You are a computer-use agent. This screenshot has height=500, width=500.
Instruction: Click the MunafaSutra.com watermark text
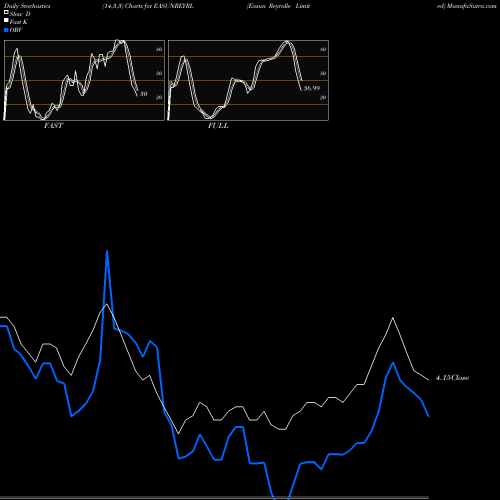471,6
